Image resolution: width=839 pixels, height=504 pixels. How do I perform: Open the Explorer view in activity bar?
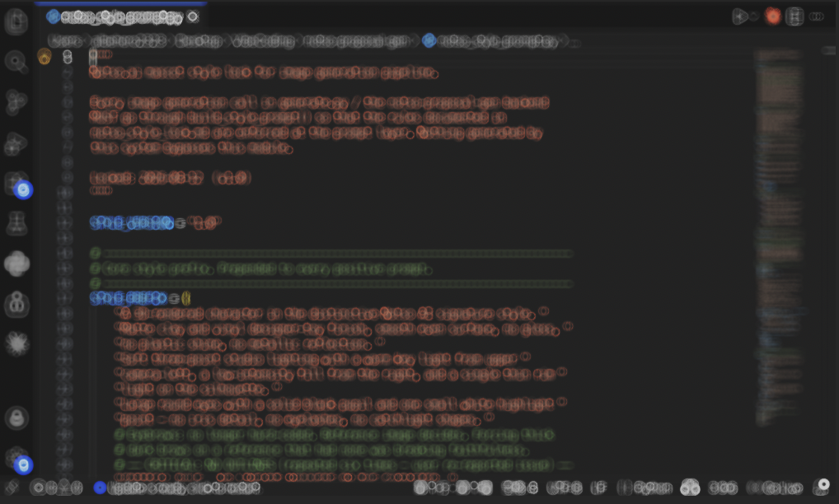click(x=16, y=21)
